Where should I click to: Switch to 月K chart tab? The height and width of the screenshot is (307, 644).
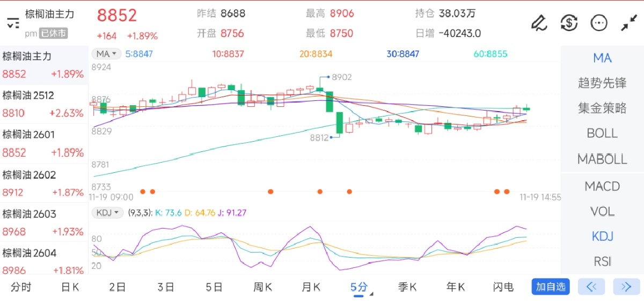311,287
